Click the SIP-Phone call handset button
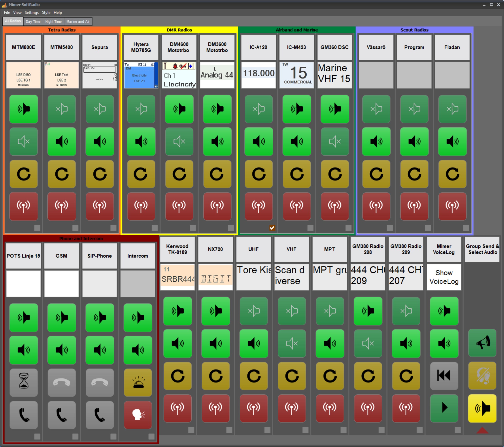Image resolution: width=504 pixels, height=447 pixels. (x=100, y=415)
